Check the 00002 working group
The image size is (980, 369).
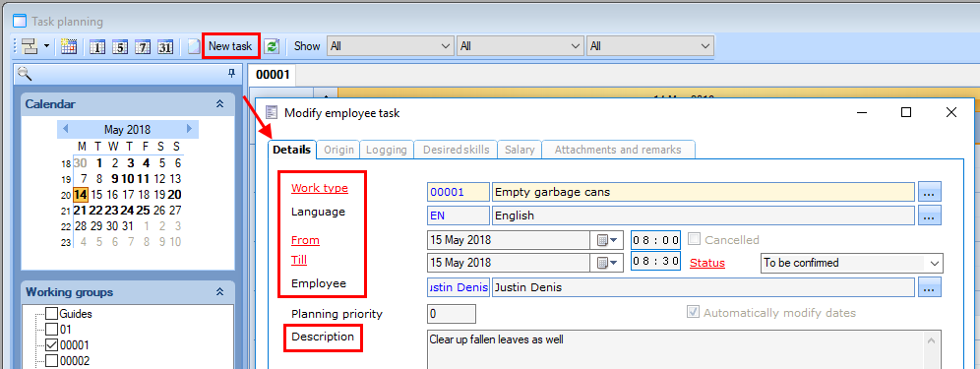[x=52, y=361]
